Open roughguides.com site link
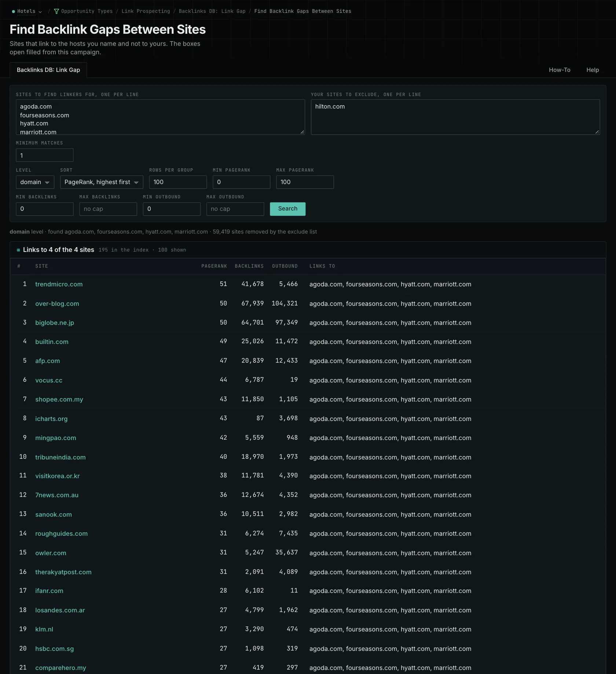The height and width of the screenshot is (674, 616). pos(62,534)
